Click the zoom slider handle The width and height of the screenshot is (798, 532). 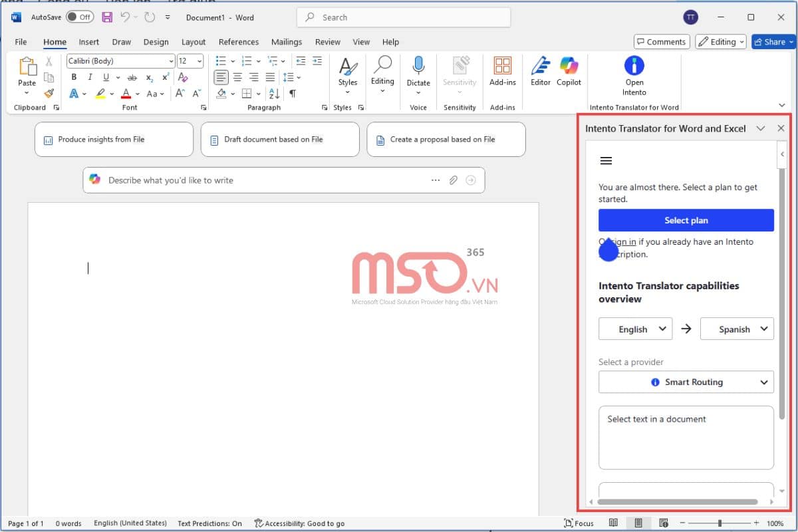tap(720, 523)
